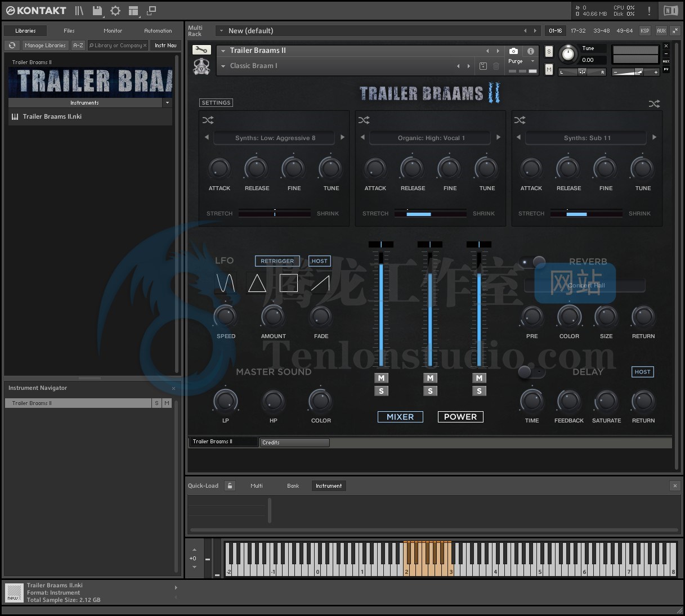This screenshot has width=685, height=616.
Task: Toggle the Delay on/off switch
Action: click(x=532, y=372)
